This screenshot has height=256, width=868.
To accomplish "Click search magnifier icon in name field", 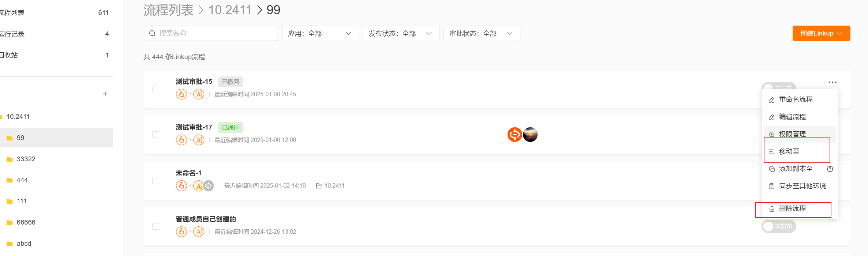I will 152,34.
